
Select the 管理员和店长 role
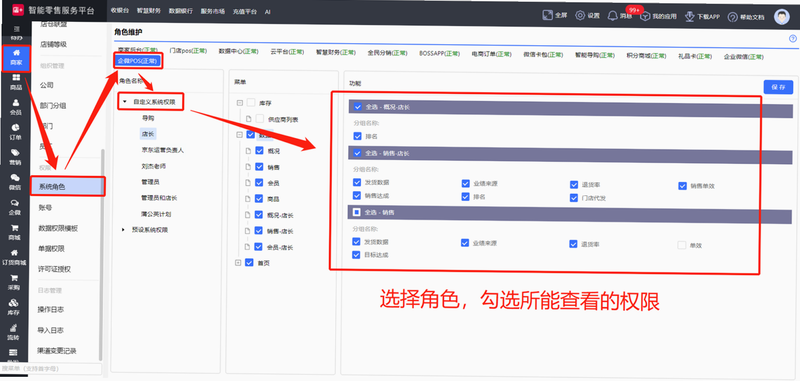point(159,197)
